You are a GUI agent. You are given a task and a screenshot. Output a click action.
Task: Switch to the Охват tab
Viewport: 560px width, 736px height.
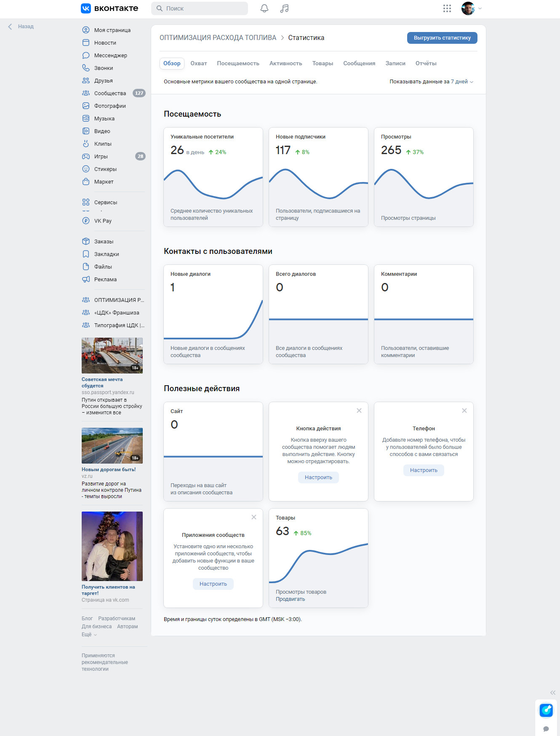click(199, 64)
